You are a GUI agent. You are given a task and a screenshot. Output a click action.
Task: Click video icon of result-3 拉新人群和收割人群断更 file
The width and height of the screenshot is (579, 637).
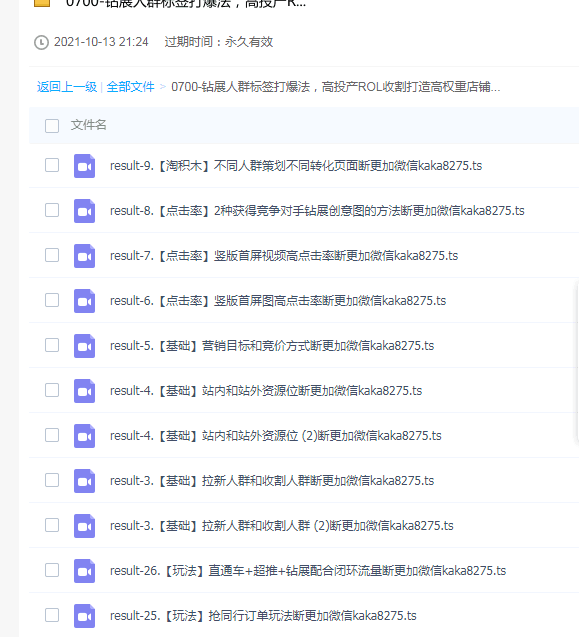tap(85, 481)
